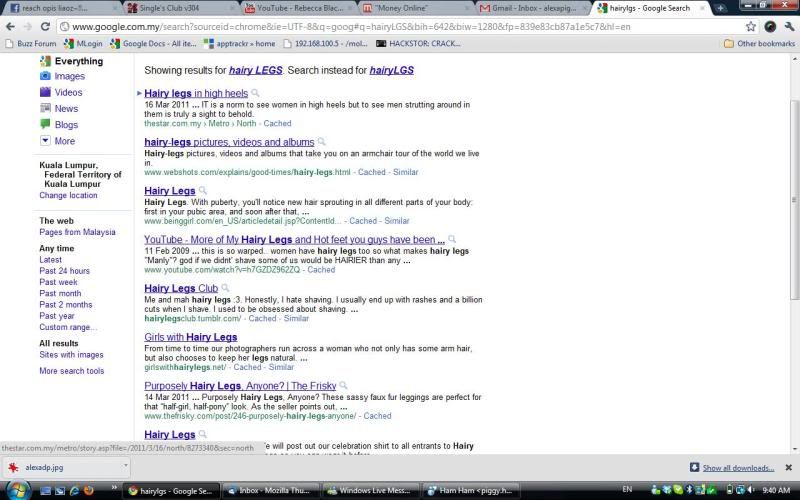Open the Other bookmarks folder
This screenshot has width=800, height=500.
point(759,44)
